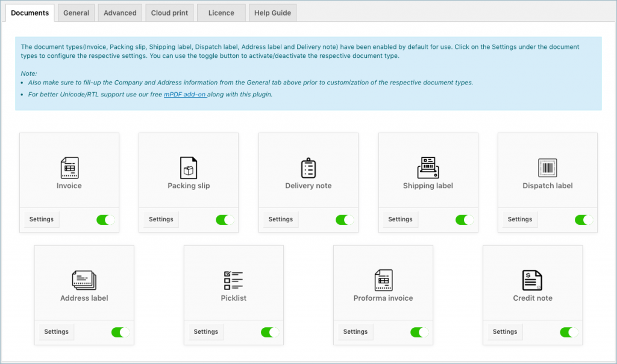Viewport: 617px width, 364px height.
Task: Switch off the Shipping label toggle
Action: pos(465,219)
